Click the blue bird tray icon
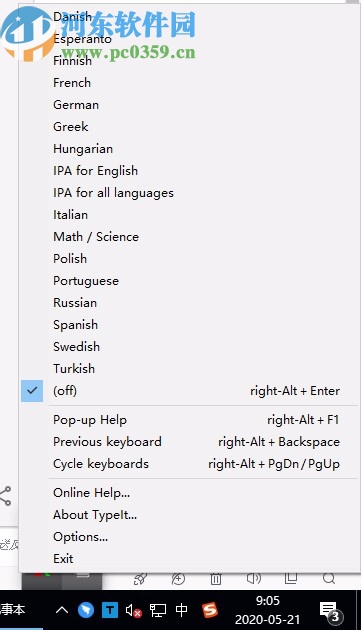The height and width of the screenshot is (630, 361). [86, 610]
